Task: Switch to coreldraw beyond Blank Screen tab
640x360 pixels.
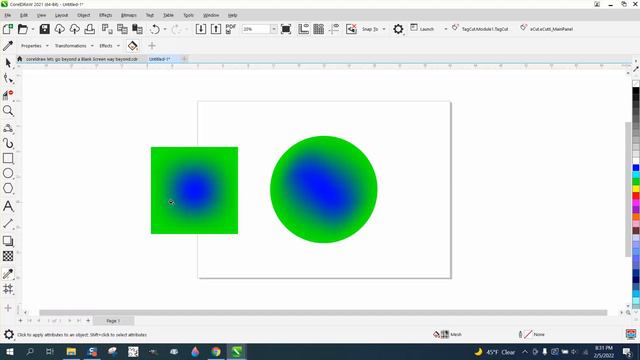Action: pyautogui.click(x=82, y=59)
